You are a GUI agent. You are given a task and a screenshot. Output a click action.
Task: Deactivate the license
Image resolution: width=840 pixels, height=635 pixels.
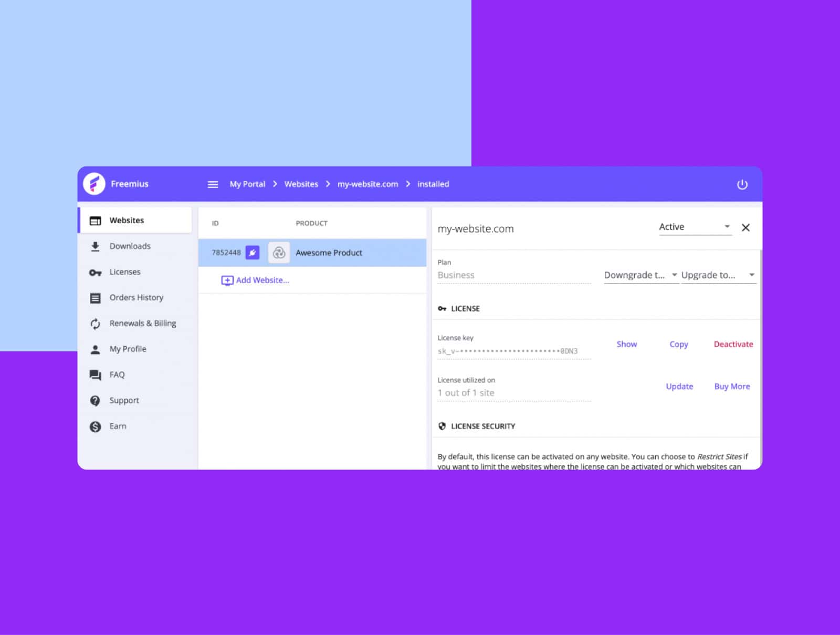(733, 344)
